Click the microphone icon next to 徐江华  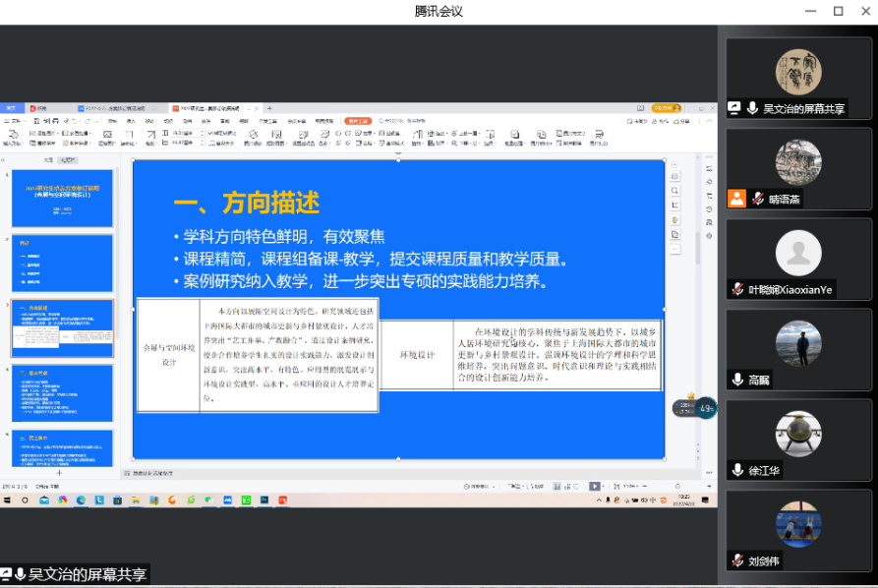click(737, 470)
